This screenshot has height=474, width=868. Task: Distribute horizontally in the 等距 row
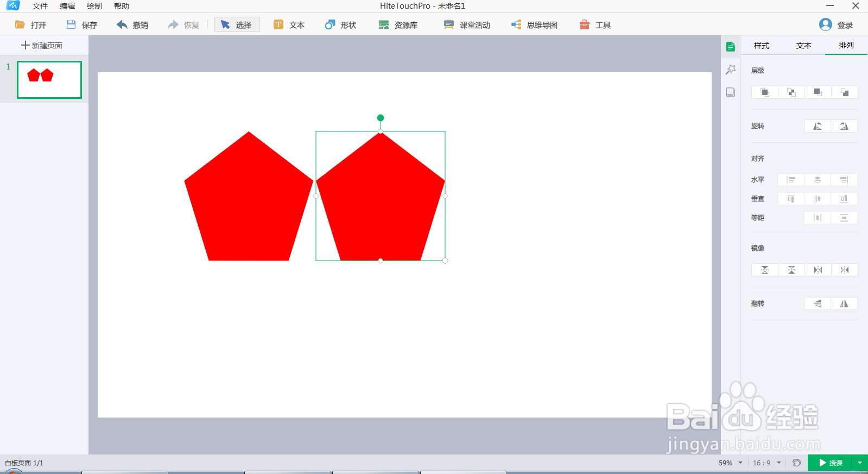(x=818, y=218)
